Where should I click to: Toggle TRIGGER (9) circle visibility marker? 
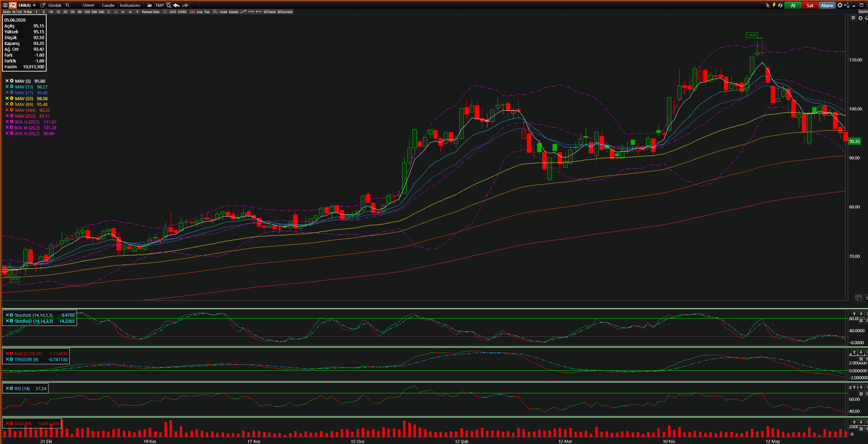11,359
